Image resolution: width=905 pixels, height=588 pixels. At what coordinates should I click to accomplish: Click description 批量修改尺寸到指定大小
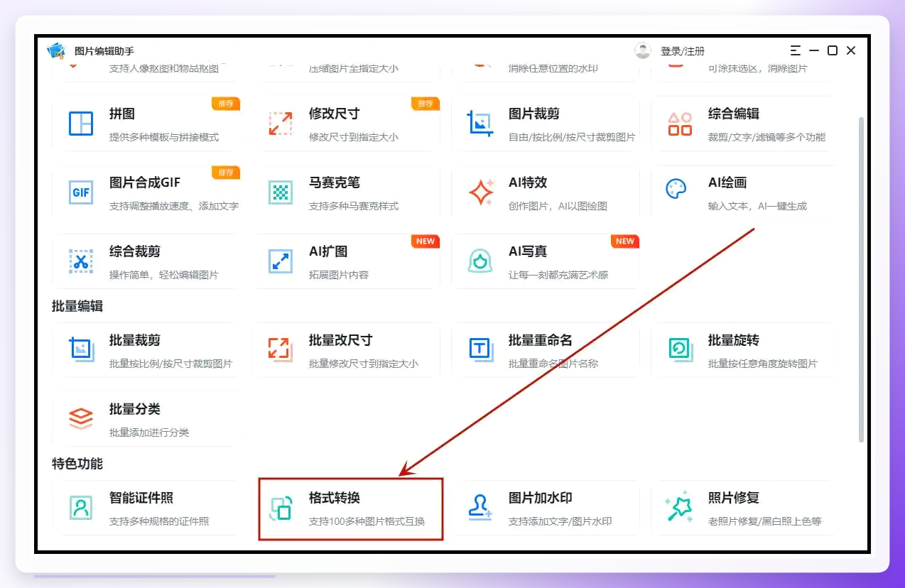(x=364, y=364)
